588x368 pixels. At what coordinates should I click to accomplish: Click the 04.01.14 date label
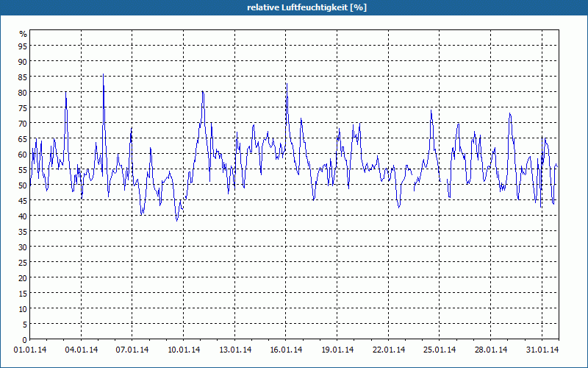[82, 350]
